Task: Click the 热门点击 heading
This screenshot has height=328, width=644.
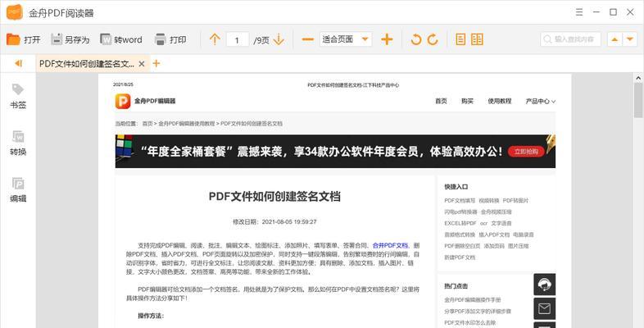Action: [456, 286]
